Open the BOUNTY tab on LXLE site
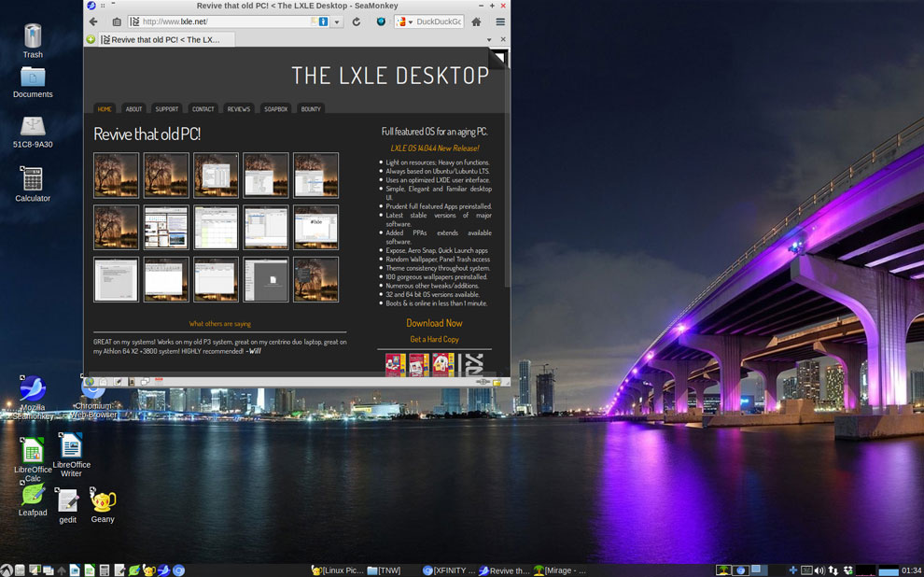The height and width of the screenshot is (577, 924). pyautogui.click(x=311, y=109)
